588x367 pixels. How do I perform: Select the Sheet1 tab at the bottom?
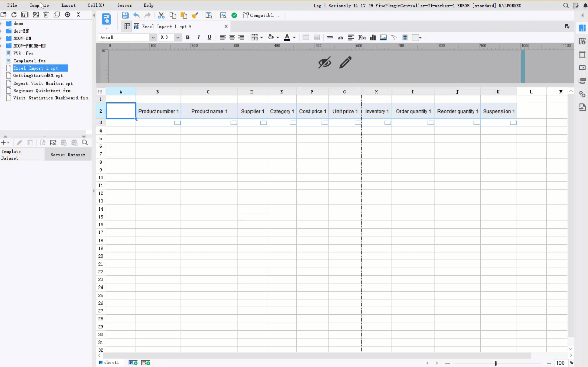coord(111,362)
